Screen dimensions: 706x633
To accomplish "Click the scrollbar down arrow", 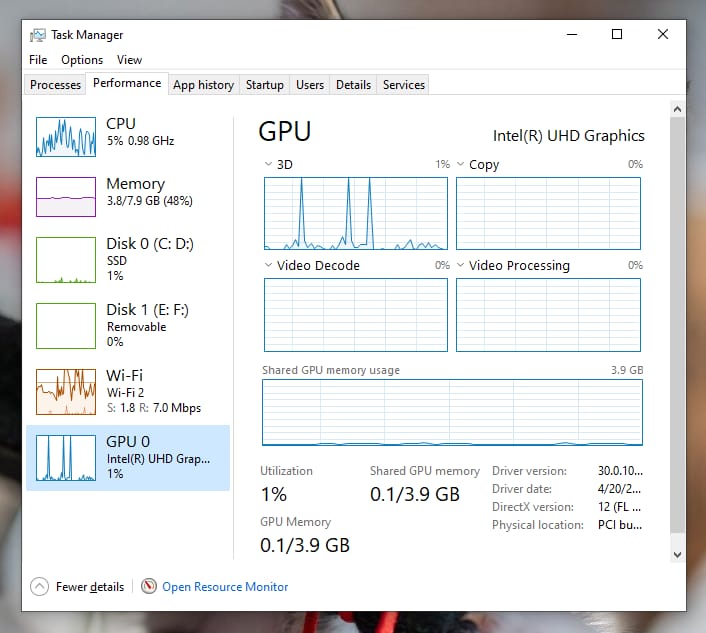I will (x=677, y=555).
